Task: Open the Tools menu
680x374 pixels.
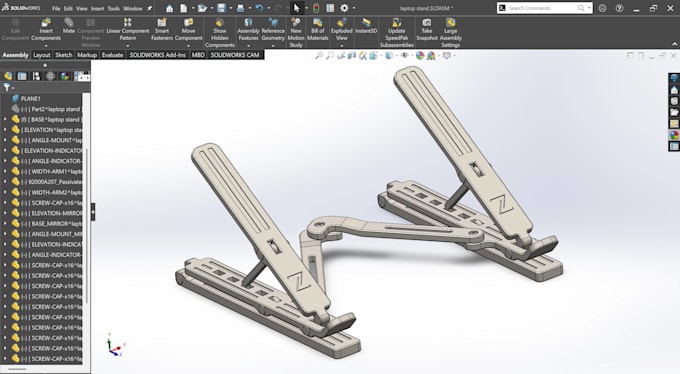Action: 114,8
